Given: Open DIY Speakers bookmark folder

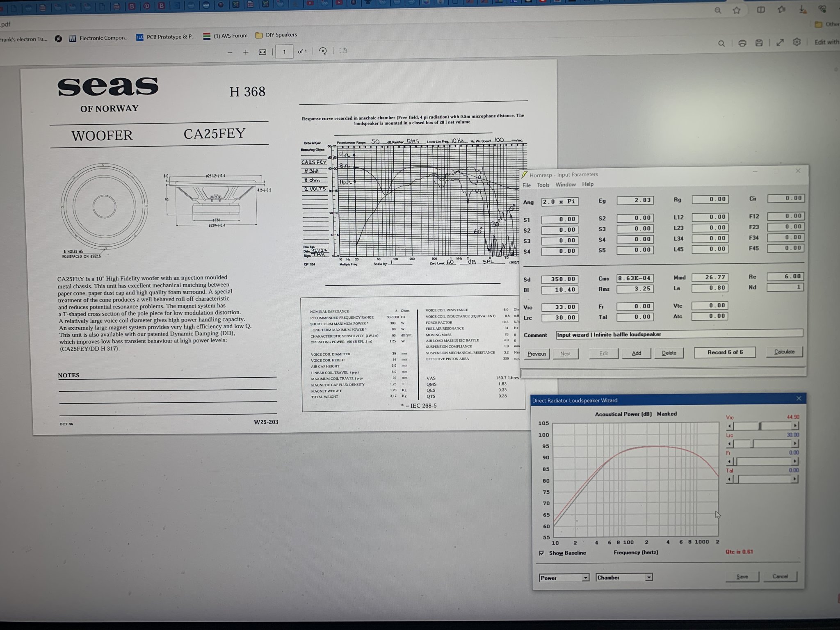Looking at the screenshot, I should 276,35.
